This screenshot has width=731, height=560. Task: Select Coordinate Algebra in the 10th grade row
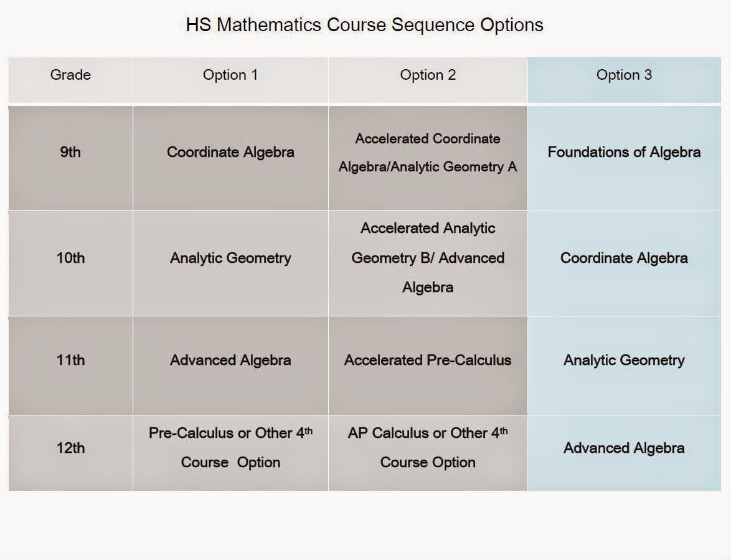[624, 258]
